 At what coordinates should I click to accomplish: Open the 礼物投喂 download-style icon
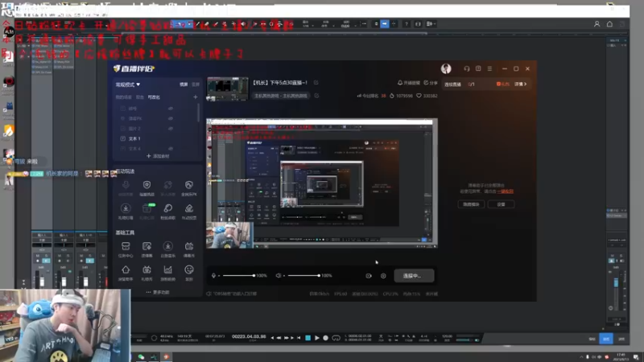pos(126,208)
